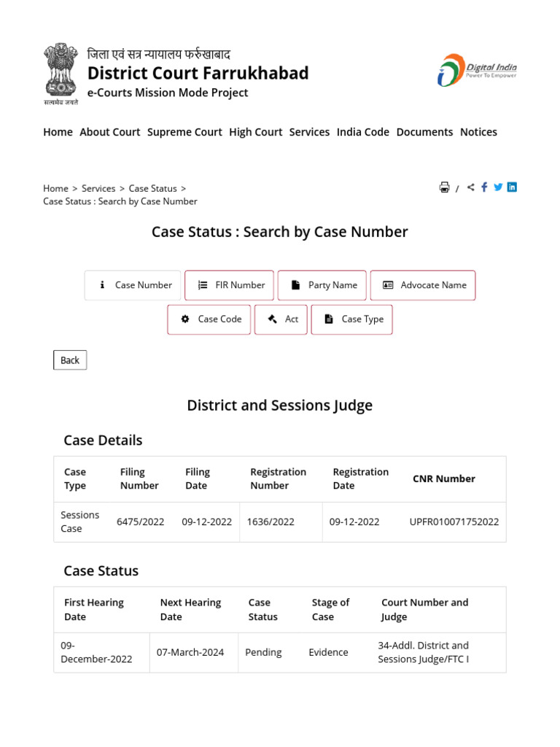Screen dimensions: 560x747
Task: Open Supreme Court menu item
Action: pyautogui.click(x=184, y=132)
